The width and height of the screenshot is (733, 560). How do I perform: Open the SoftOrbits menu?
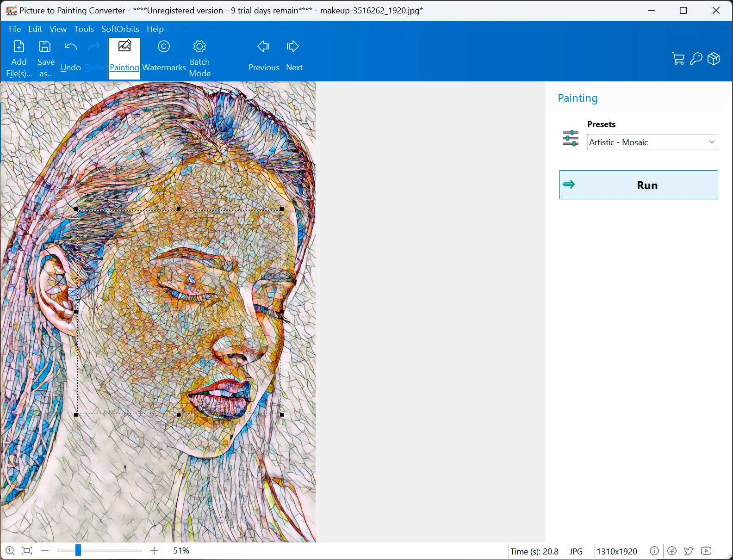pyautogui.click(x=120, y=29)
